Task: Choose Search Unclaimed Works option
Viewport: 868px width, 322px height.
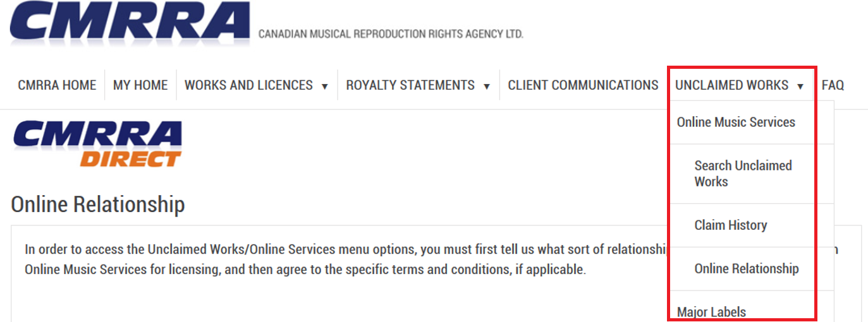Action: pos(743,174)
